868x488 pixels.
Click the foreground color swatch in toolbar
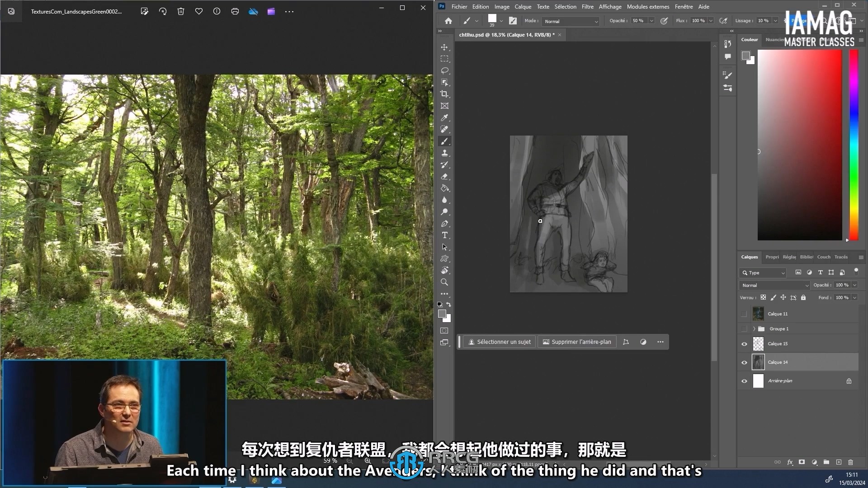pos(442,314)
